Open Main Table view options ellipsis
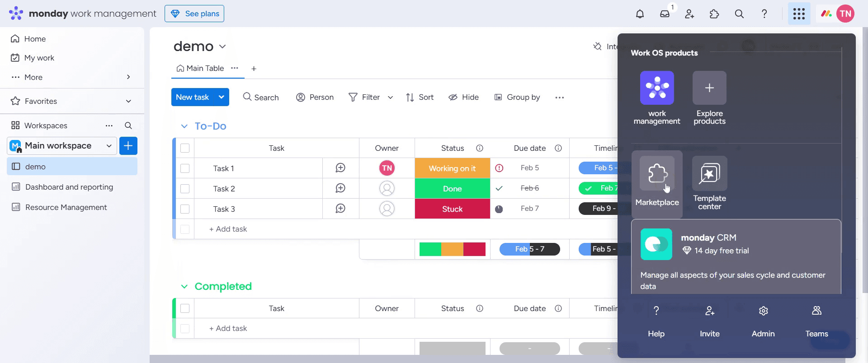The width and height of the screenshot is (868, 363). tap(234, 68)
